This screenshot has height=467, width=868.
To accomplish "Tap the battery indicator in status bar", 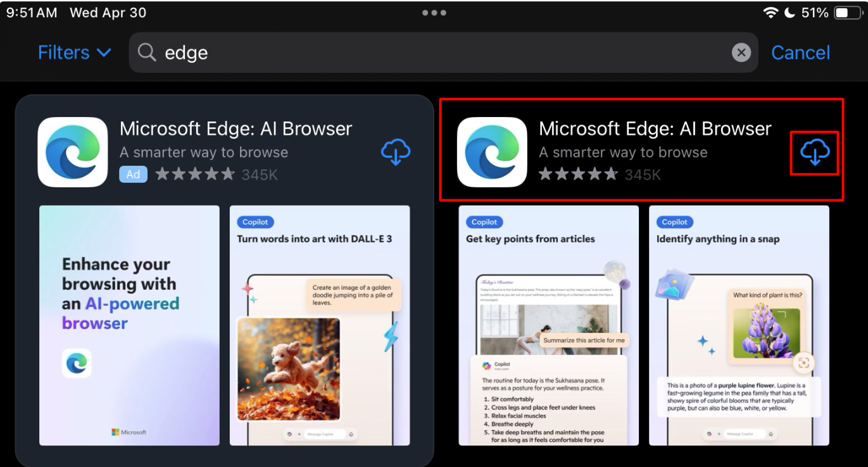I will (848, 13).
